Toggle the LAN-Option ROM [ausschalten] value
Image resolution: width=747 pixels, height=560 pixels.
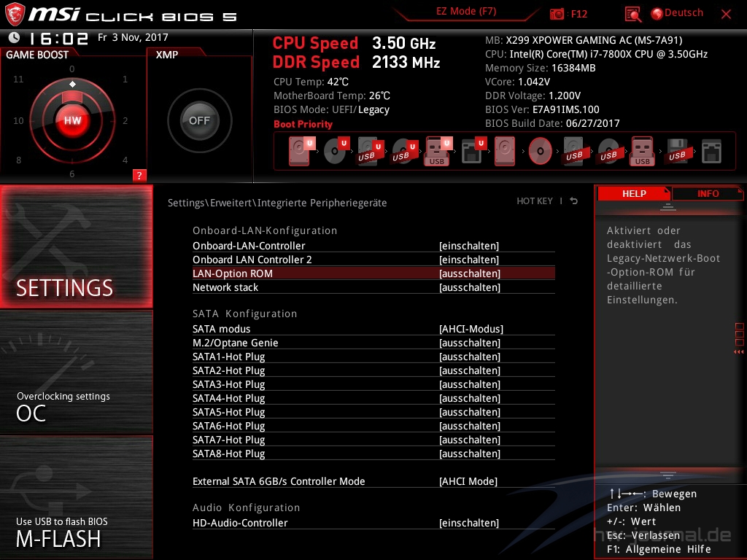pyautogui.click(x=470, y=273)
